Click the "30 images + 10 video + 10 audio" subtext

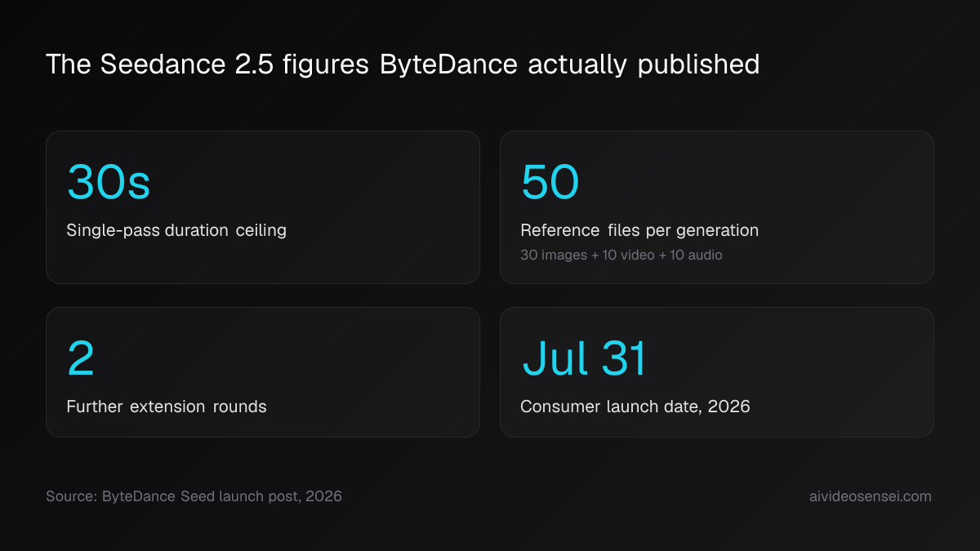point(621,255)
